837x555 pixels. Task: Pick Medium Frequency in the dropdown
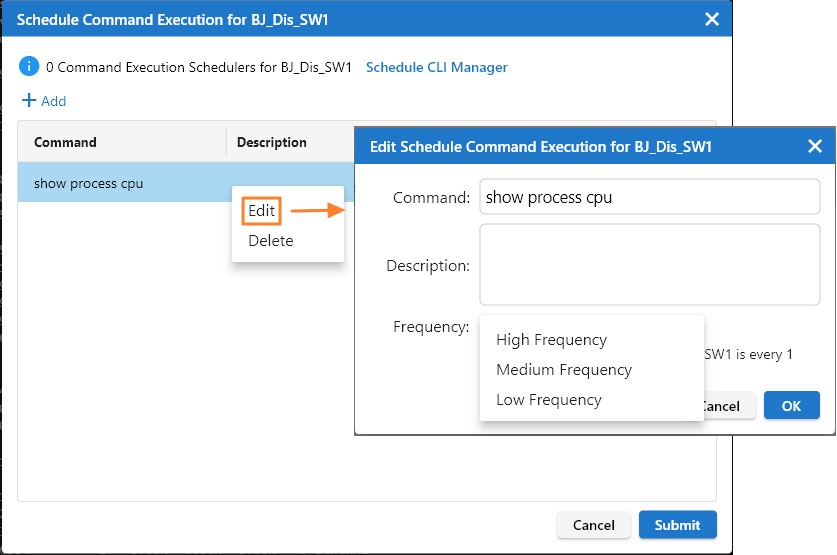564,370
